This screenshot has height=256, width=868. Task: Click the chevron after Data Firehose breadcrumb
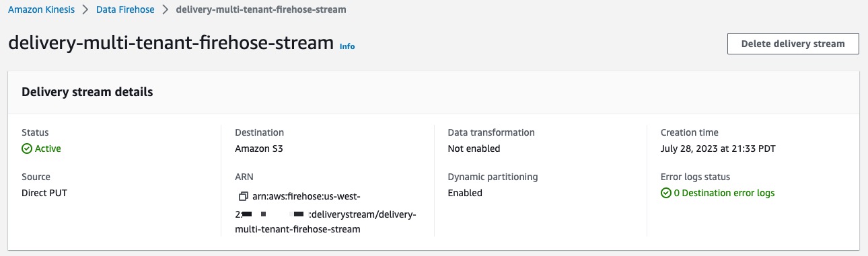coord(164,10)
